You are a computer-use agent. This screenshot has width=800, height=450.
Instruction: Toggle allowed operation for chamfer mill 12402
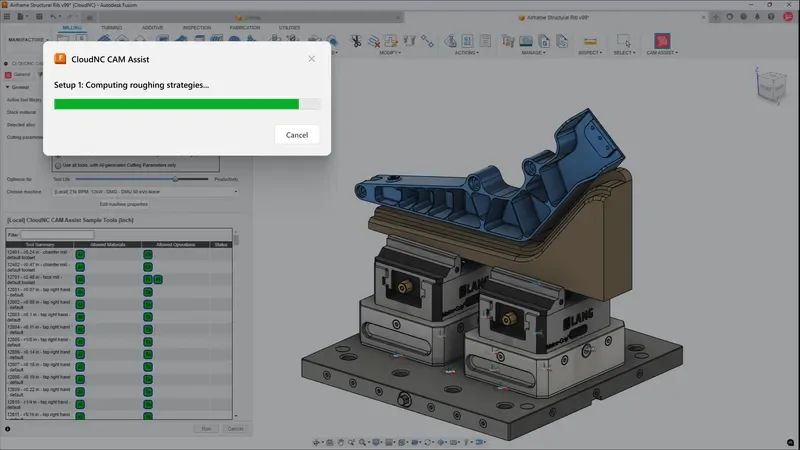[x=148, y=267]
